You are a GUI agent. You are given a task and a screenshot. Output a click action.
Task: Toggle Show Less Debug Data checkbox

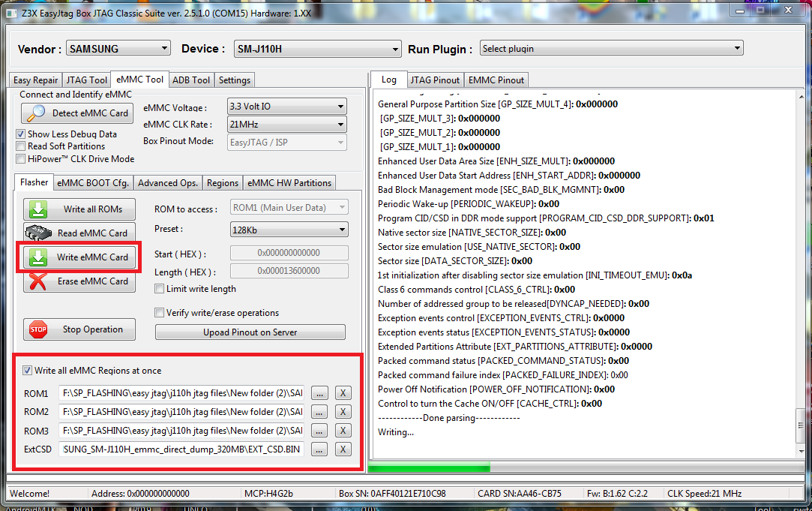tap(21, 134)
